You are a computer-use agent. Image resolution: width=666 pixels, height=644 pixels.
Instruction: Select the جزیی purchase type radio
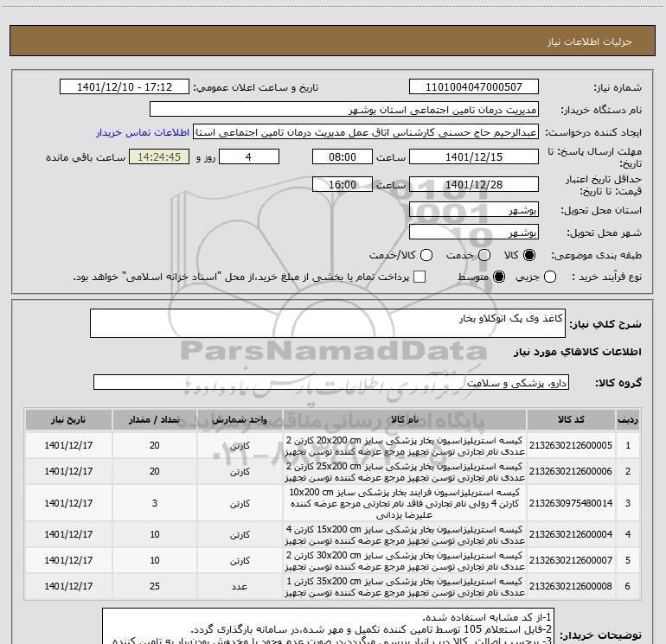point(550,277)
